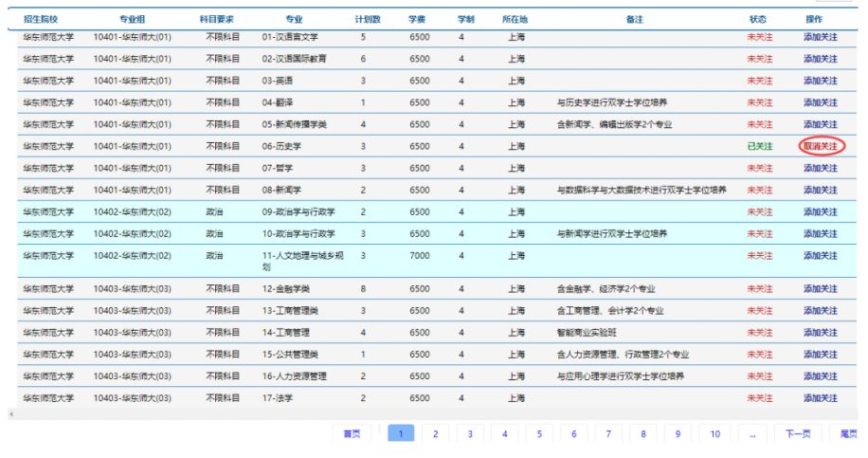
Task: Click remark 含金融学、经济学2个专业
Action: 606,289
